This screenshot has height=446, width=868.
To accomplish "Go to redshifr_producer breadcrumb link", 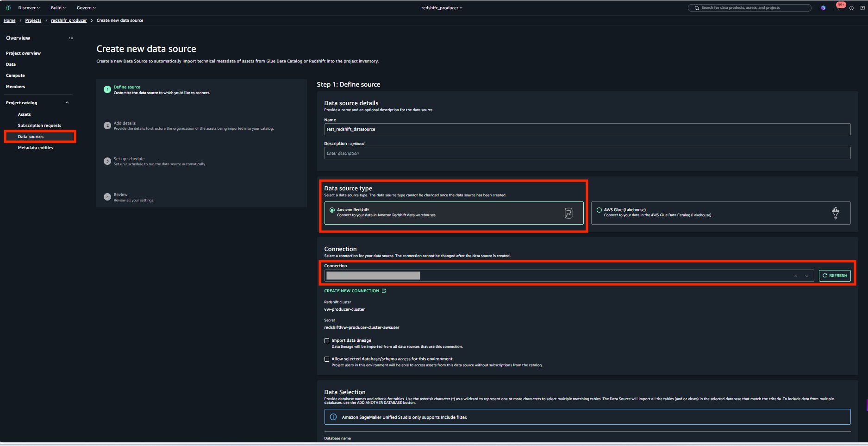I will [69, 20].
